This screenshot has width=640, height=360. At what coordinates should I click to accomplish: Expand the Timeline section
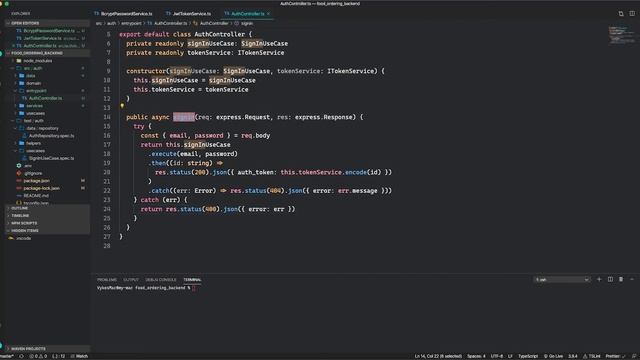(47, 216)
